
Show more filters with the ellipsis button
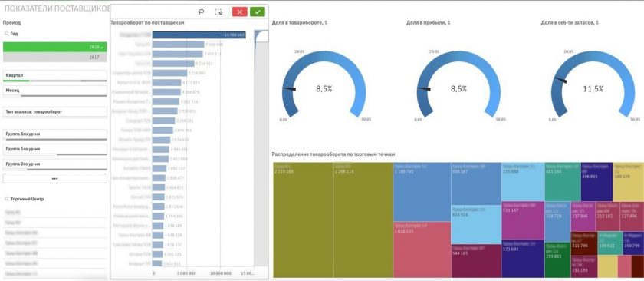point(54,179)
